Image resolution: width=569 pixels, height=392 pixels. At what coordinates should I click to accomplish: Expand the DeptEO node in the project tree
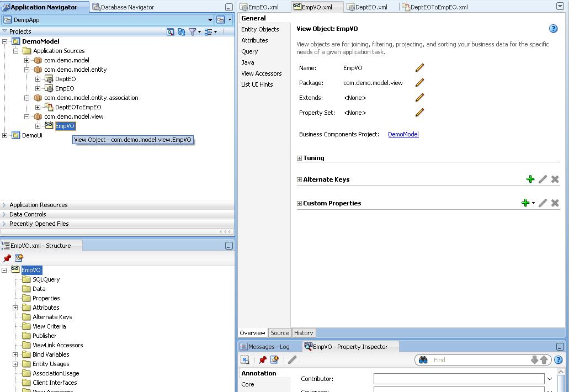38,79
